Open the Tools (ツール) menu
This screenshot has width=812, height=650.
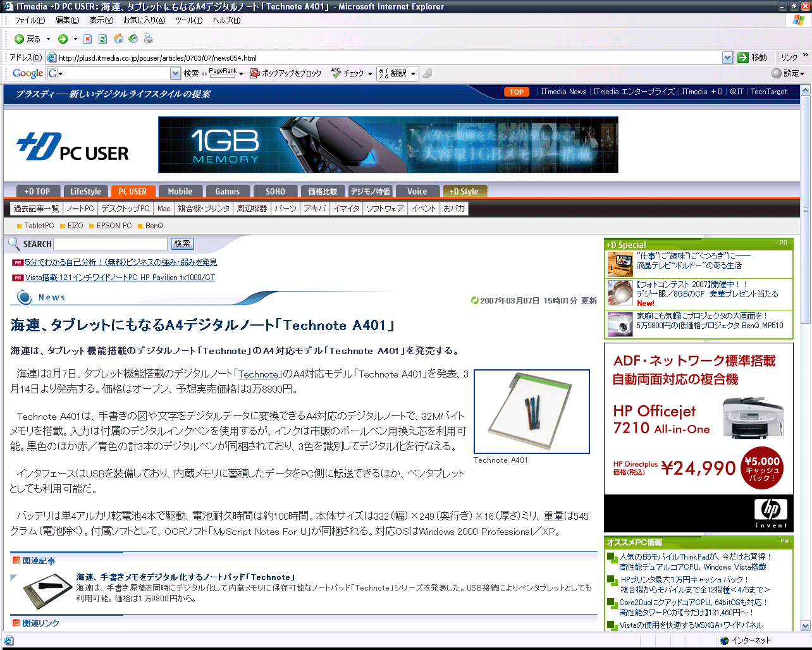[x=189, y=20]
